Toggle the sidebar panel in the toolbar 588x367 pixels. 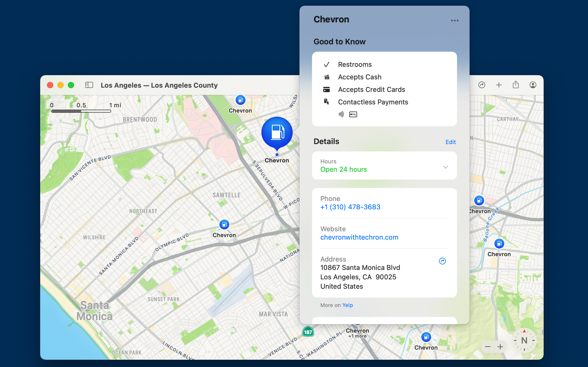click(89, 85)
